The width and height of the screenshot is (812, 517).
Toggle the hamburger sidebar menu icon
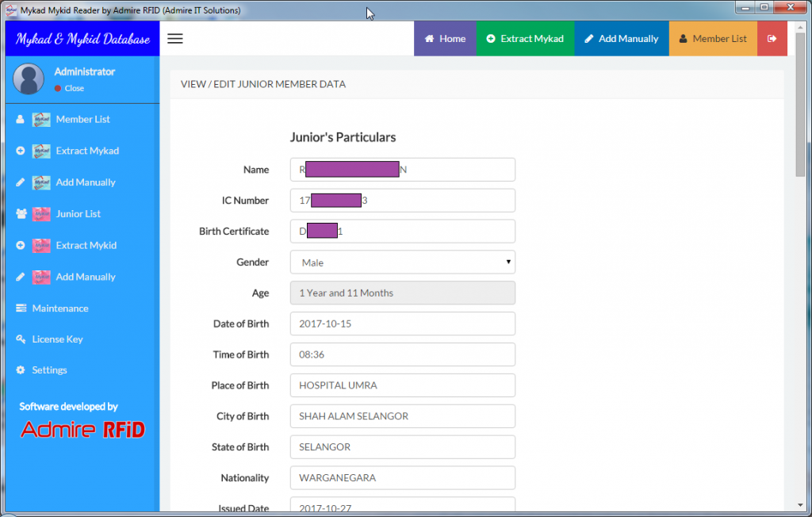tap(175, 39)
